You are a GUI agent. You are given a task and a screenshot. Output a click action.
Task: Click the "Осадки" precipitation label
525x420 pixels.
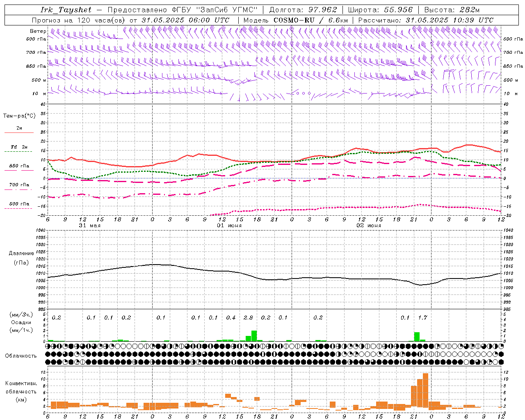click(x=21, y=322)
